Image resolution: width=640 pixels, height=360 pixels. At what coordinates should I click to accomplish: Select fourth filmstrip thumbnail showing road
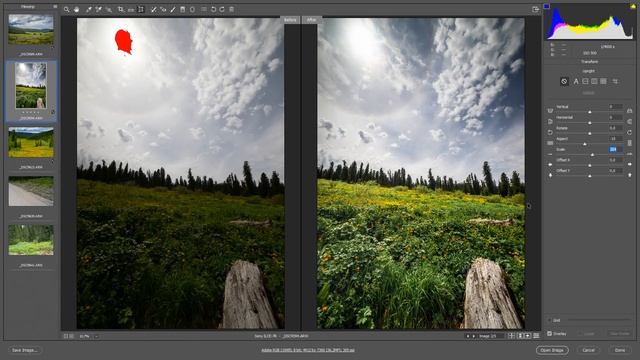31,191
